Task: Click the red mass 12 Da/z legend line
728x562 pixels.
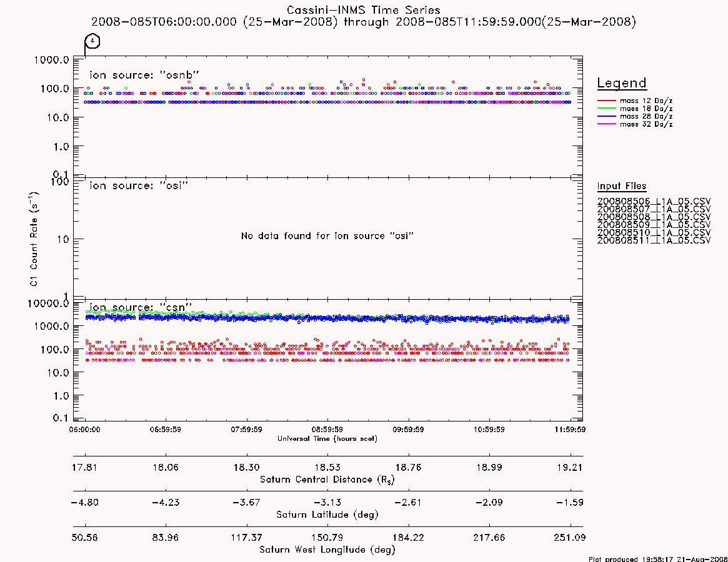Action: pyautogui.click(x=606, y=101)
